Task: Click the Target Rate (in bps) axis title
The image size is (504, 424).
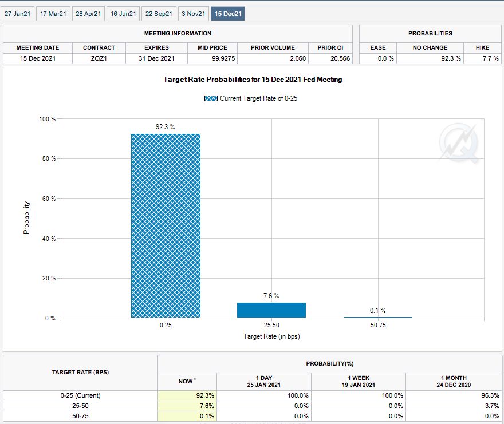Action: pos(271,336)
